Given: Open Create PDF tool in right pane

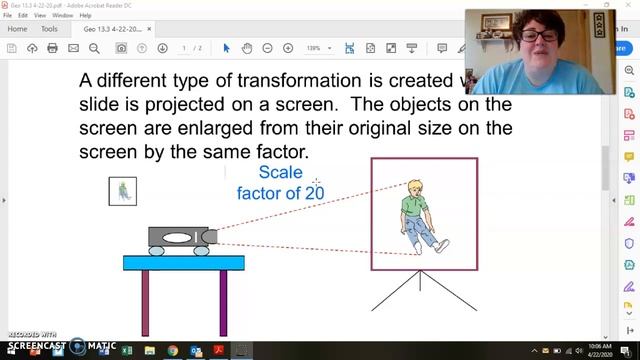Looking at the screenshot, I should tap(629, 113).
